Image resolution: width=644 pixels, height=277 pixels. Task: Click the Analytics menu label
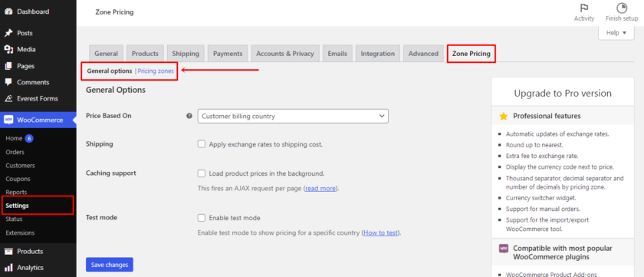tap(30, 268)
